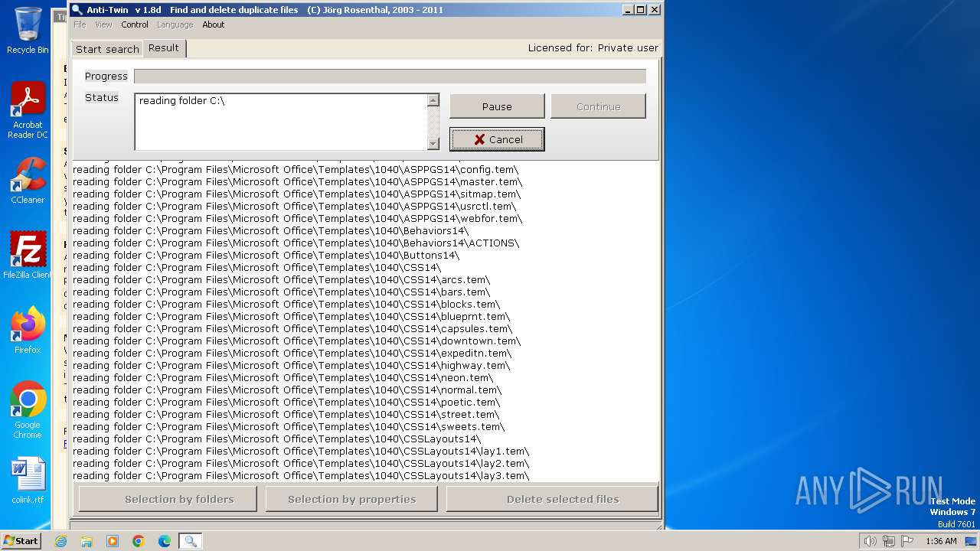
Task: Select log line ending arcs.tem\
Action: 281,280
